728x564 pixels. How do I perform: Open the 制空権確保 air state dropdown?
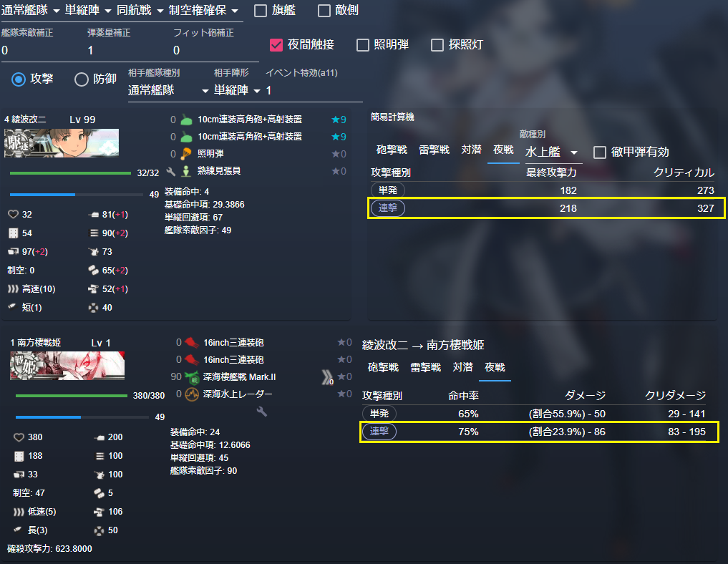coord(203,10)
